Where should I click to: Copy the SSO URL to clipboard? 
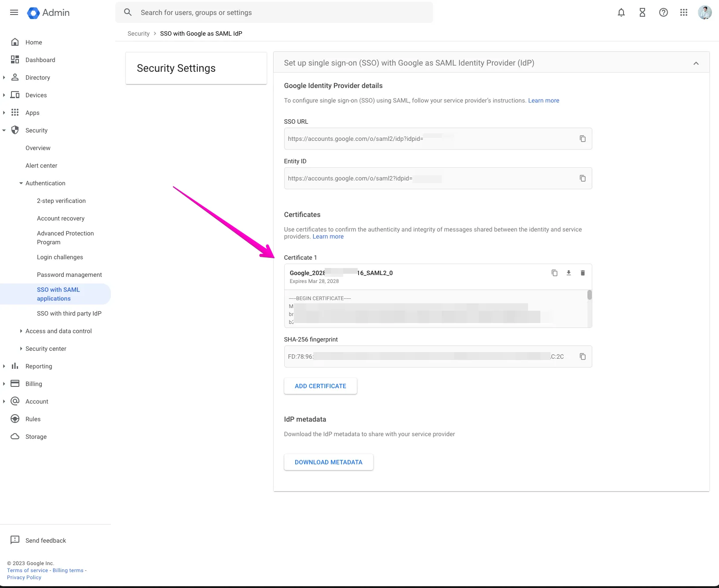point(582,139)
